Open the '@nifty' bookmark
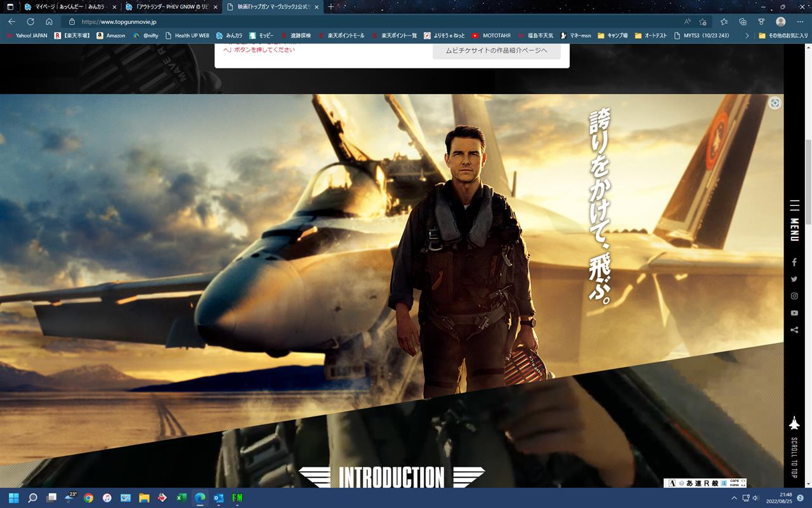 [145, 36]
